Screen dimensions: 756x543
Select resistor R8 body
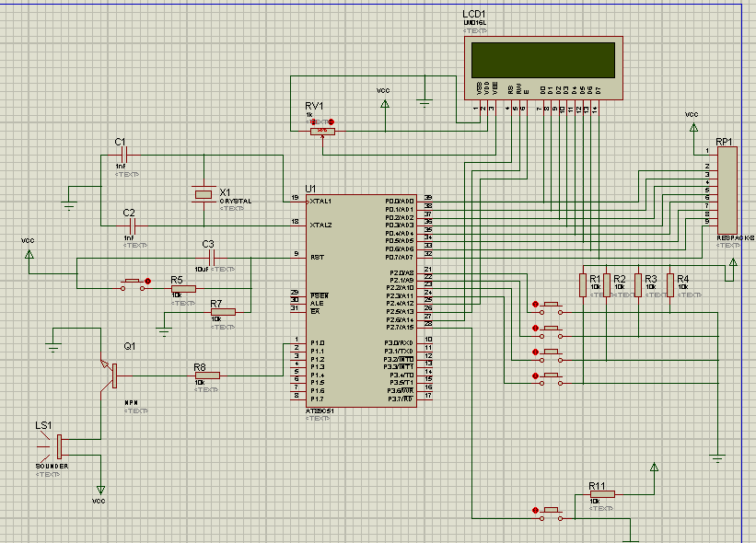tap(207, 375)
